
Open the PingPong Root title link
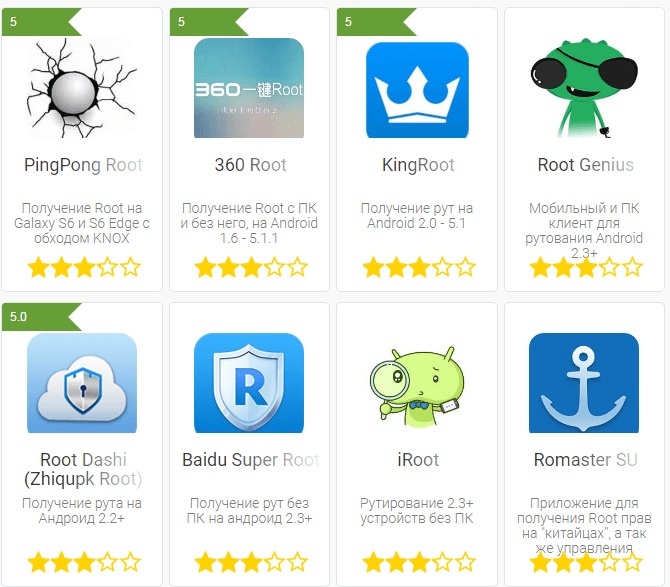pos(83,165)
